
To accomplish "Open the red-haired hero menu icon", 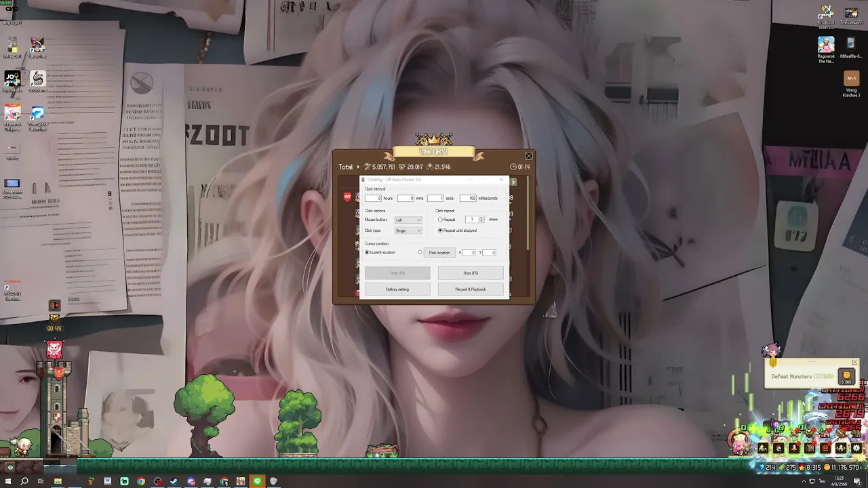I will tap(778, 448).
